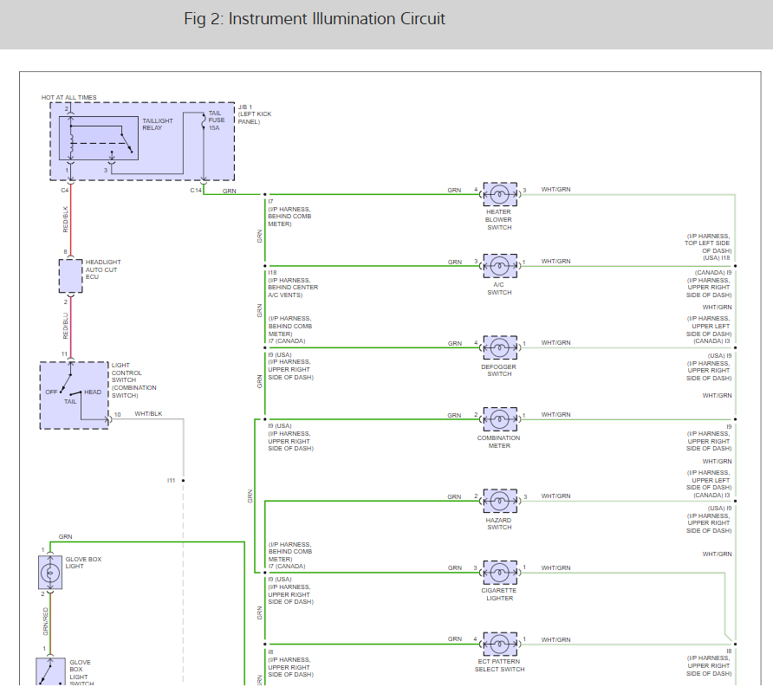773x700 pixels.
Task: Select the Light Control Switch component
Action: pyautogui.click(x=75, y=395)
